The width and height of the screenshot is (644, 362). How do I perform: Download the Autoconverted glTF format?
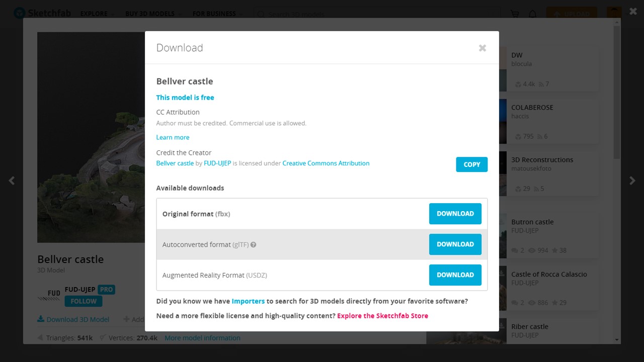click(x=455, y=244)
